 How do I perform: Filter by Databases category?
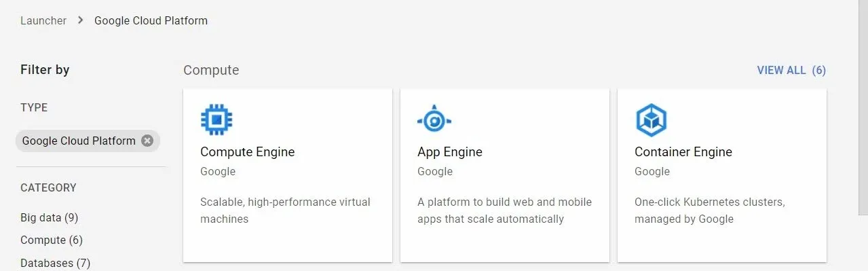point(55,263)
